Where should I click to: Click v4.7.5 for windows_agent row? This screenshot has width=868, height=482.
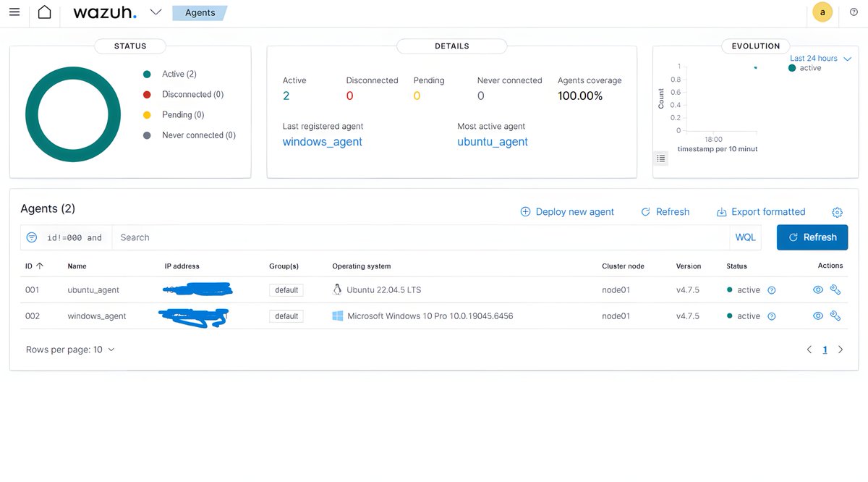[687, 316]
